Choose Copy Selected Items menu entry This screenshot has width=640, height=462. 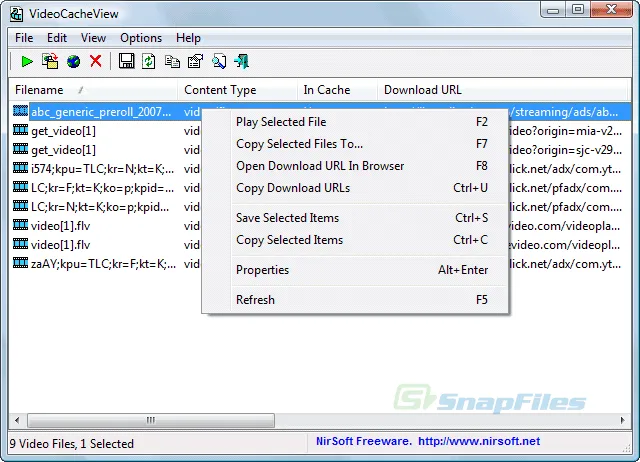click(355, 240)
